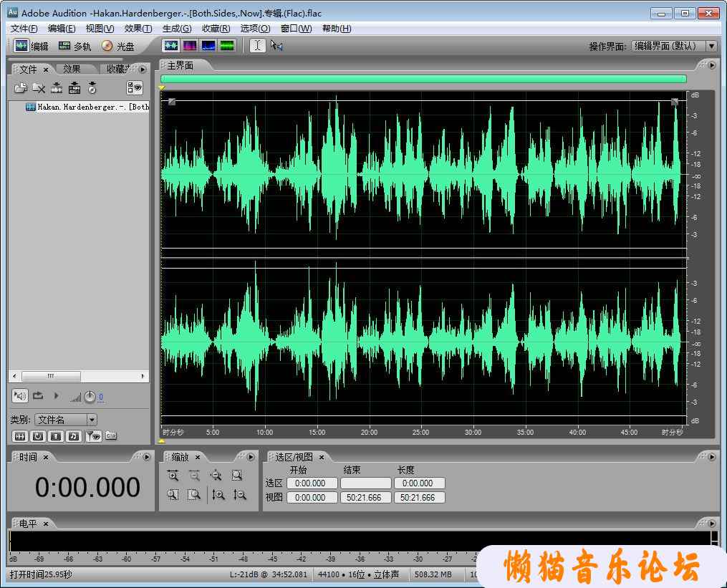
Task: Click Insert into CD list icon
Action: [92, 87]
